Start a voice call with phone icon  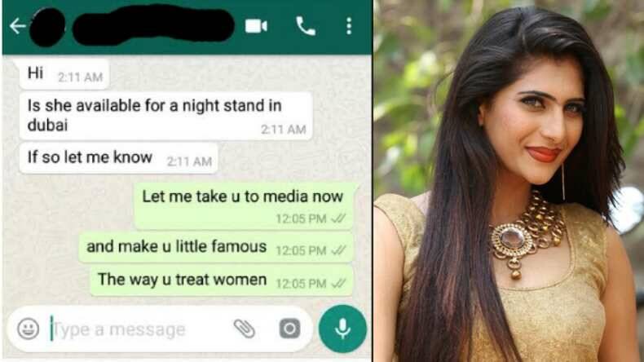[x=306, y=26]
